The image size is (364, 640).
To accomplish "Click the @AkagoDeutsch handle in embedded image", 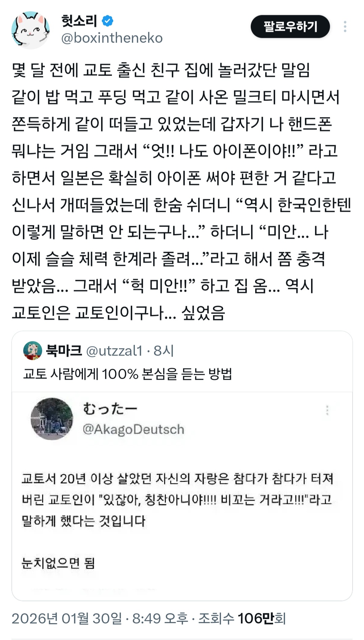I will (x=133, y=429).
